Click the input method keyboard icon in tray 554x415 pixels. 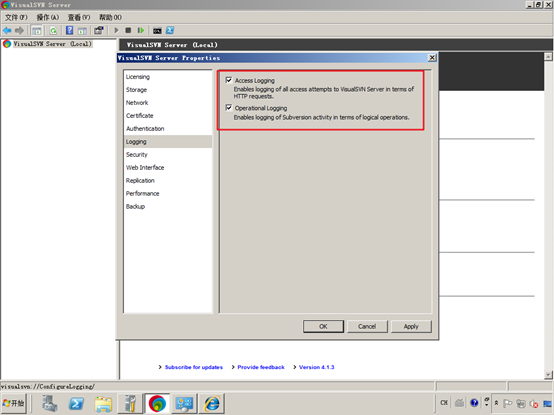coord(459,403)
